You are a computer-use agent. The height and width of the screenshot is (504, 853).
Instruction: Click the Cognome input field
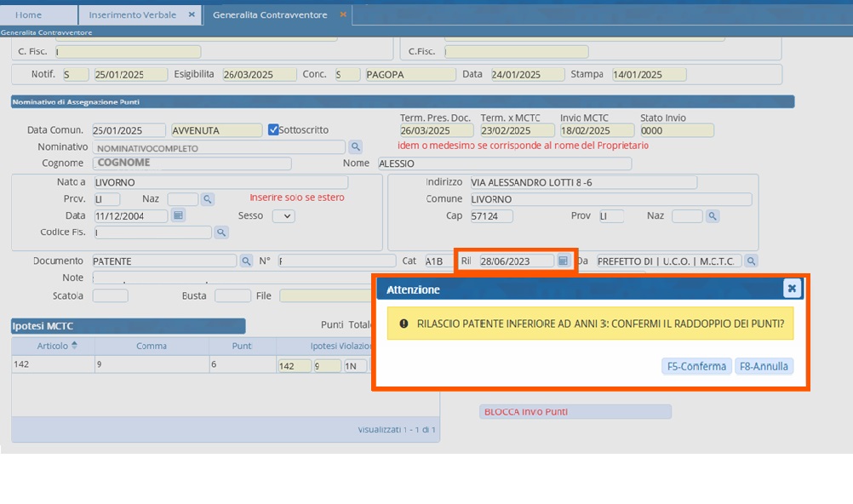(x=192, y=163)
